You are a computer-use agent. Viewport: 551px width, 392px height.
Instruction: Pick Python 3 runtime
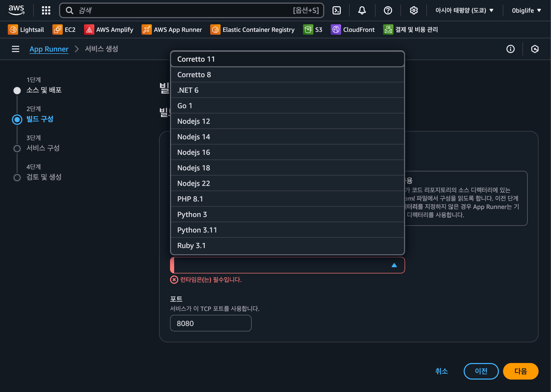(x=287, y=214)
